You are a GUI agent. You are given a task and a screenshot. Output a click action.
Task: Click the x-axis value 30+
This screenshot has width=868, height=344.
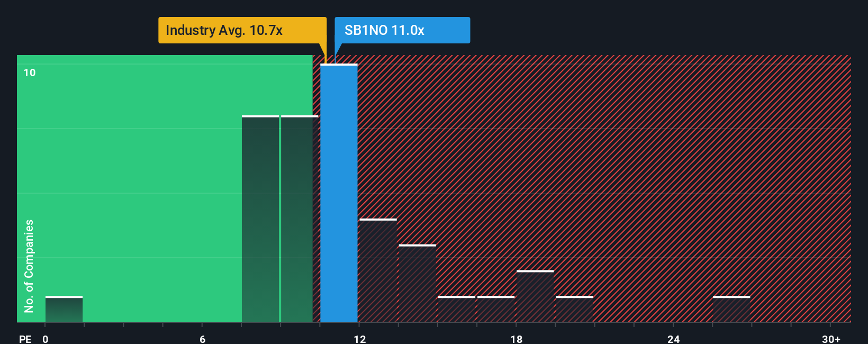(831, 339)
